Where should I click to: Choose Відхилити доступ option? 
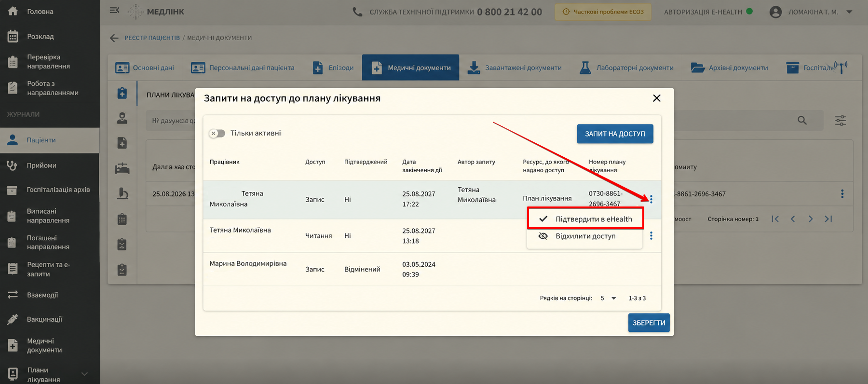584,236
